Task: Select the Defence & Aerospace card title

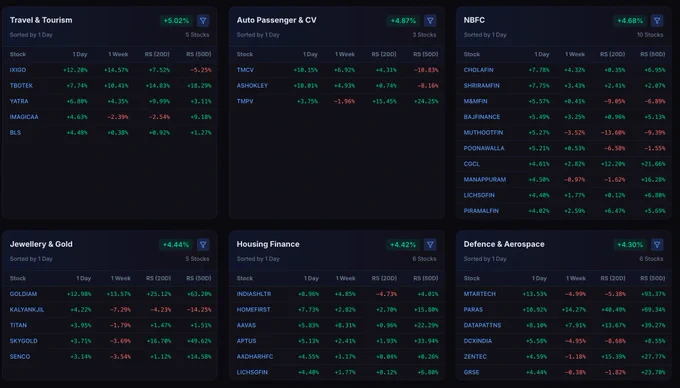Action: [x=504, y=244]
